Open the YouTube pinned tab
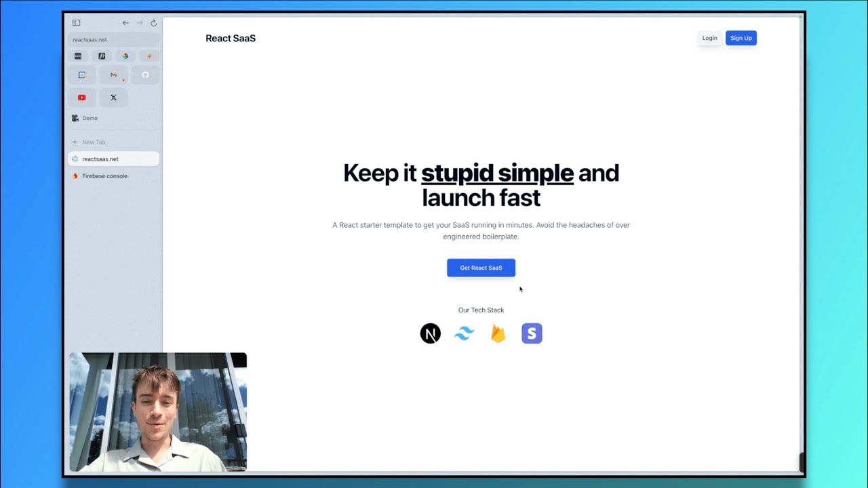The height and width of the screenshot is (488, 868). pos(82,98)
